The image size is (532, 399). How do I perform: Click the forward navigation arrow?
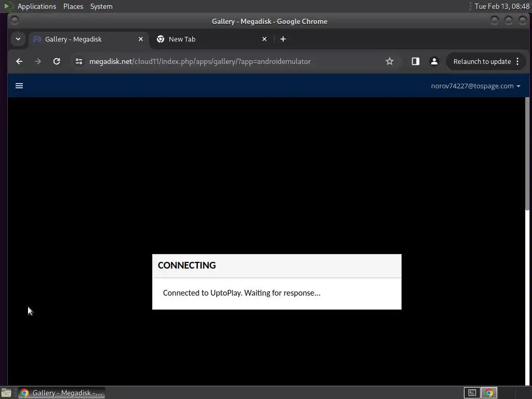[x=38, y=61]
